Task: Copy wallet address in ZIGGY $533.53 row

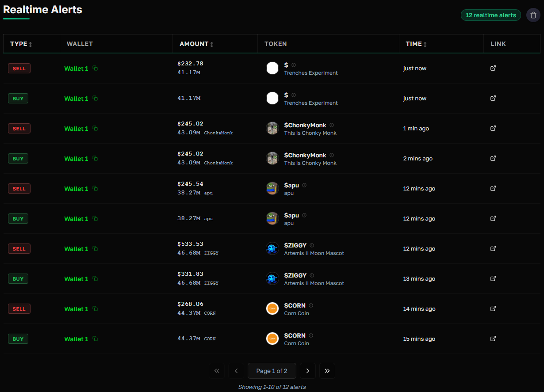Action: (95, 249)
